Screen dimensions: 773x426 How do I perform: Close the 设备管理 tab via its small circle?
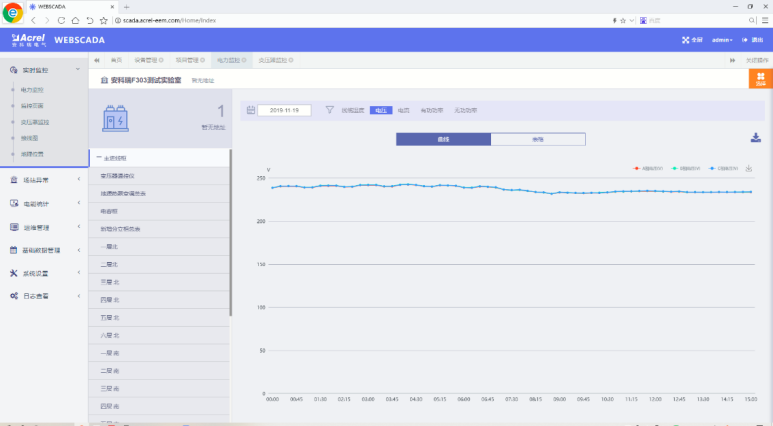[x=161, y=60]
